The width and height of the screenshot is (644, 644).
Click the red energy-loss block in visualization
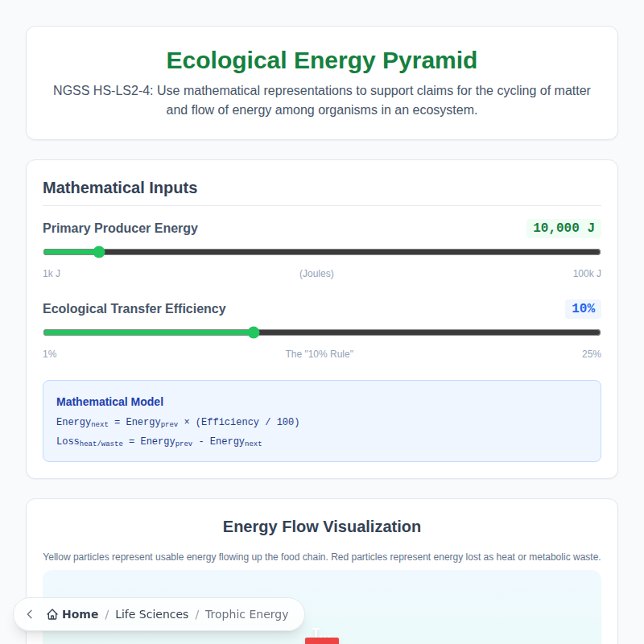point(322,640)
